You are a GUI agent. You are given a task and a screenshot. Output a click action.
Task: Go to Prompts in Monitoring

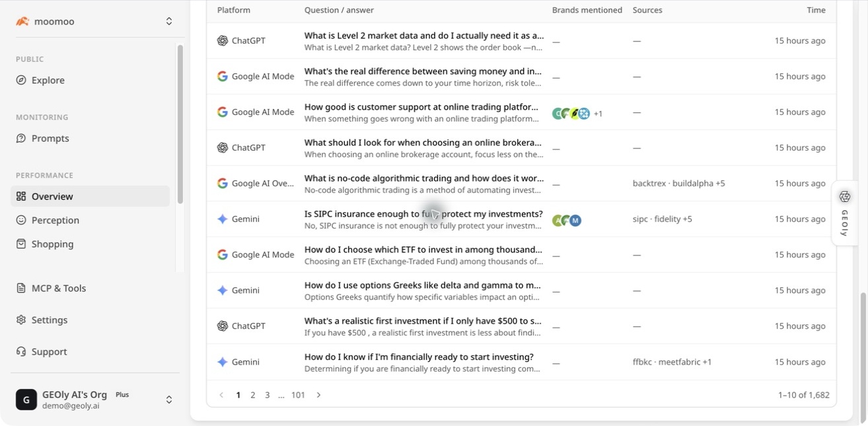coord(90,138)
